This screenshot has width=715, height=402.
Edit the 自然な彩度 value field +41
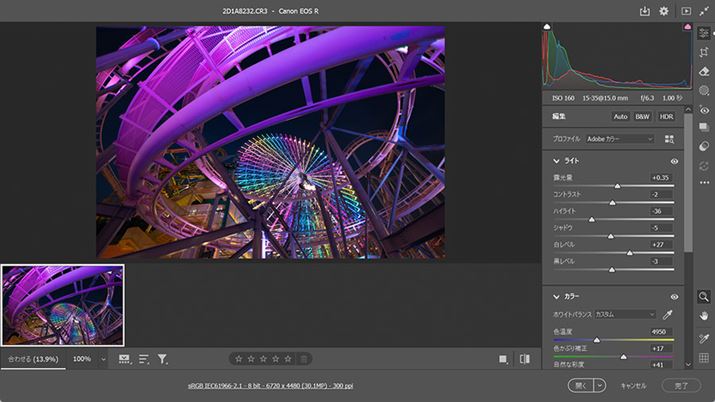click(661, 365)
